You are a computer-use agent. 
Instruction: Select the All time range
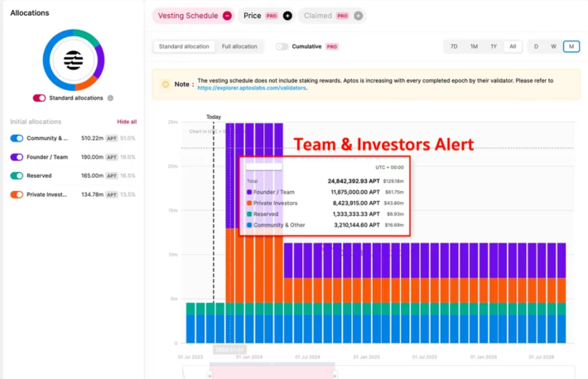(513, 46)
